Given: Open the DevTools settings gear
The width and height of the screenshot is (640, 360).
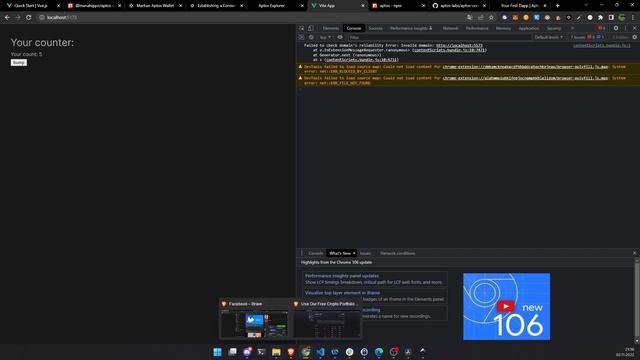Looking at the screenshot, I should 616,28.
